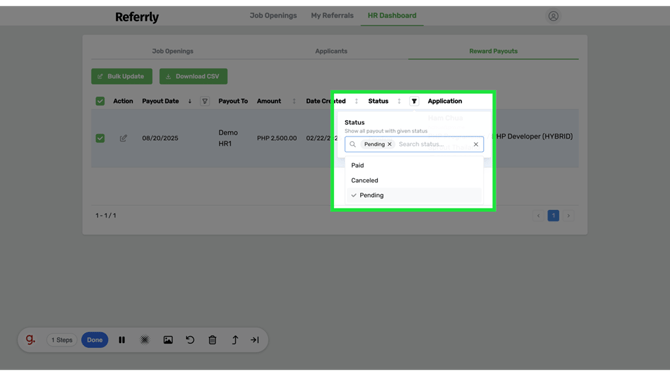Viewport: 670px width, 376px height.
Task: Sort by Payout Date arrow
Action: point(190,101)
